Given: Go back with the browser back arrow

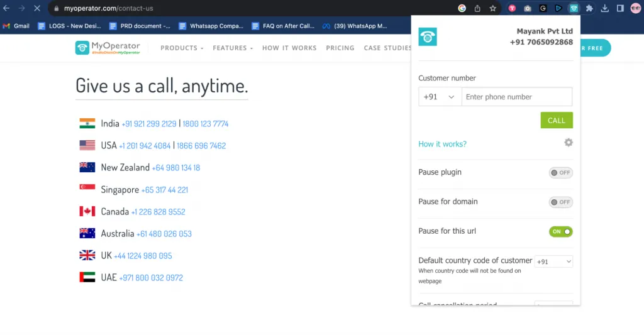Looking at the screenshot, I should pos(6,8).
